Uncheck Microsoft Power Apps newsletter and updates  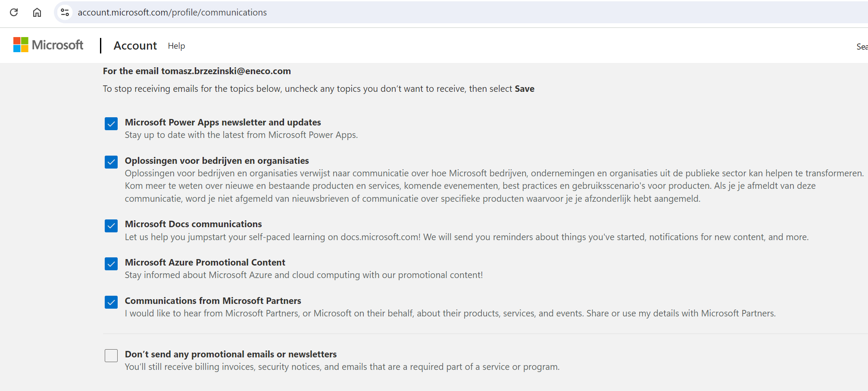point(111,124)
